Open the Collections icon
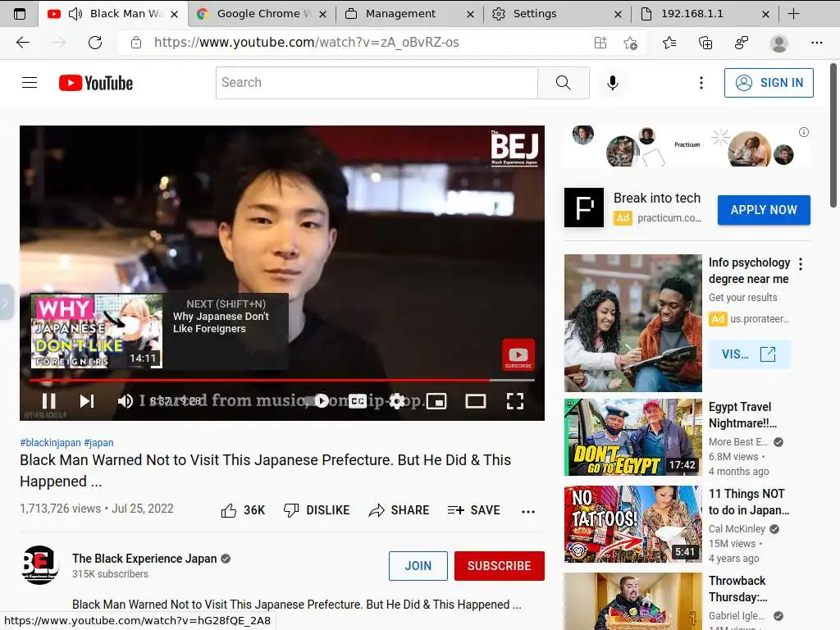Image resolution: width=840 pixels, height=630 pixels. click(705, 43)
